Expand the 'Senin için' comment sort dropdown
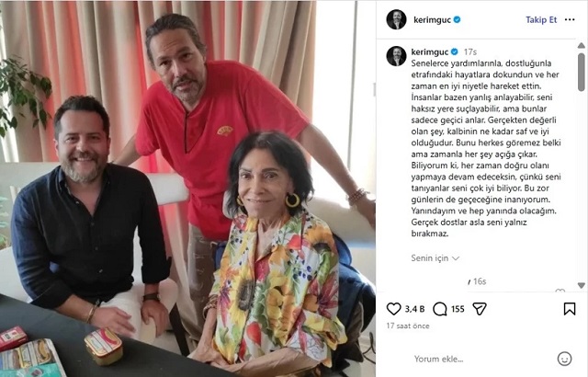The width and height of the screenshot is (588, 377). tap(435, 258)
